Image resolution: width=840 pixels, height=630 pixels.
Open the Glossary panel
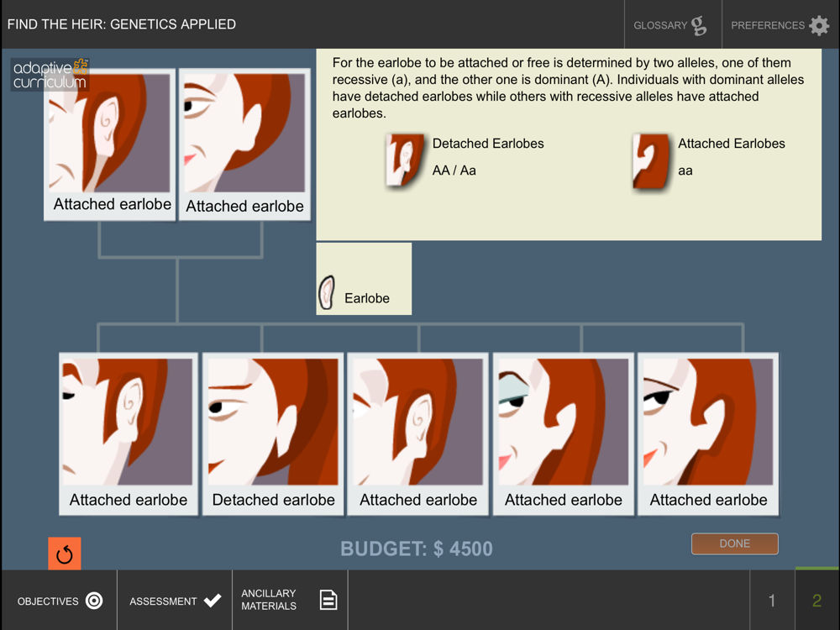pos(672,24)
